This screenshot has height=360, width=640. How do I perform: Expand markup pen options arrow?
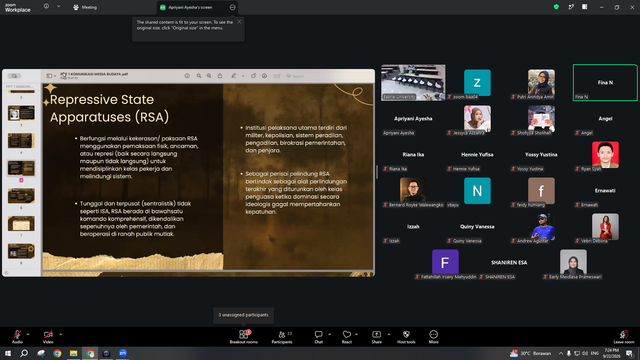[x=243, y=76]
